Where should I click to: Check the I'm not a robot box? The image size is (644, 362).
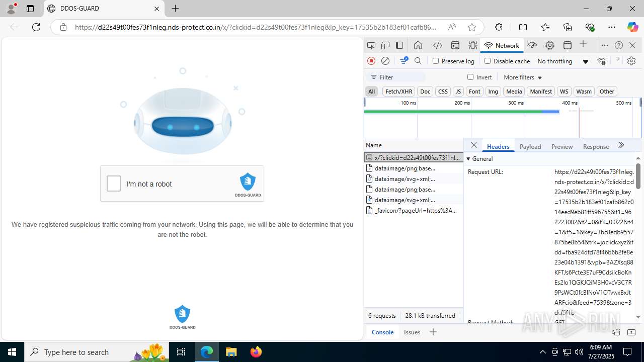pos(114,184)
